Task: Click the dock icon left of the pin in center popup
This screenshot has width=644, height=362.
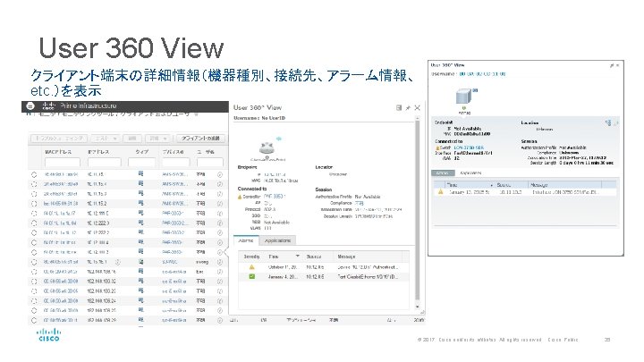Action: click(399, 107)
